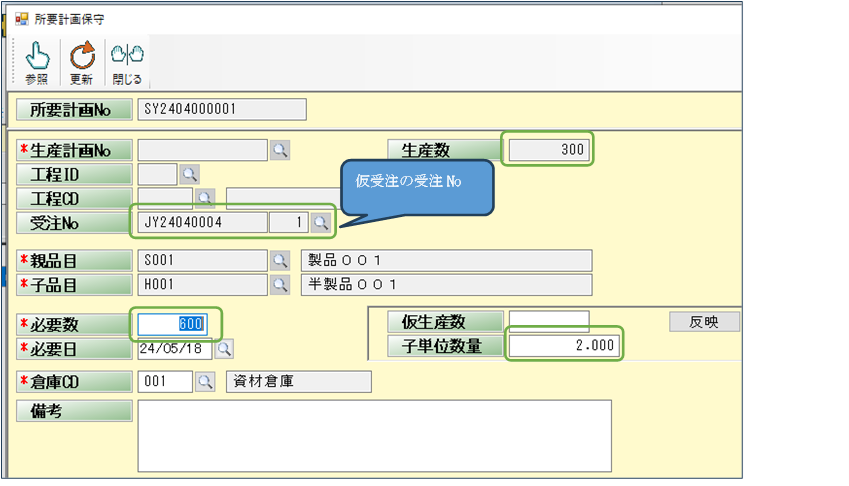This screenshot has width=849, height=486.
Task: Click lookup icon for 子品目 H001
Action: pyautogui.click(x=281, y=285)
